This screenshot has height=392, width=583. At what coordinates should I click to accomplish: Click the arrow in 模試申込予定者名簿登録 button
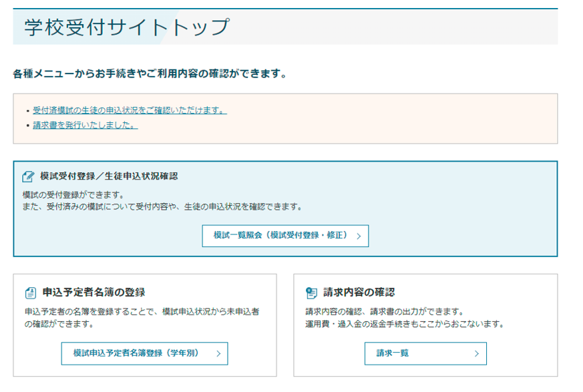[x=218, y=354]
